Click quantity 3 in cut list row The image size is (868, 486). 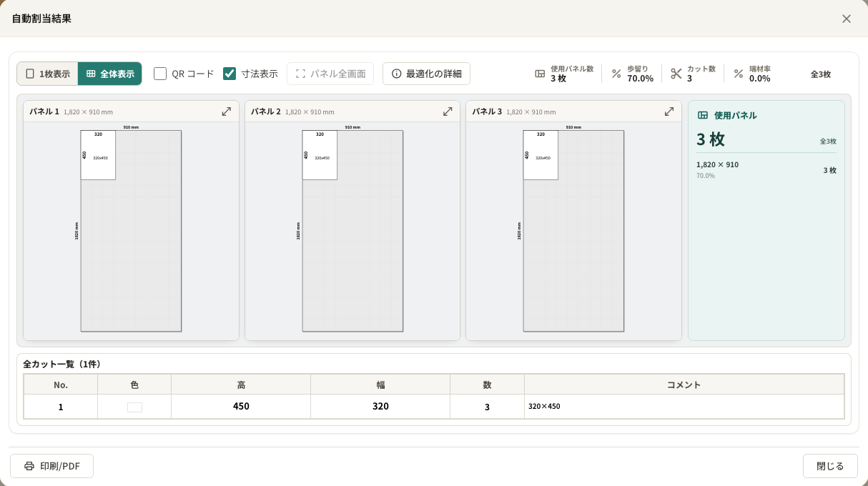487,407
